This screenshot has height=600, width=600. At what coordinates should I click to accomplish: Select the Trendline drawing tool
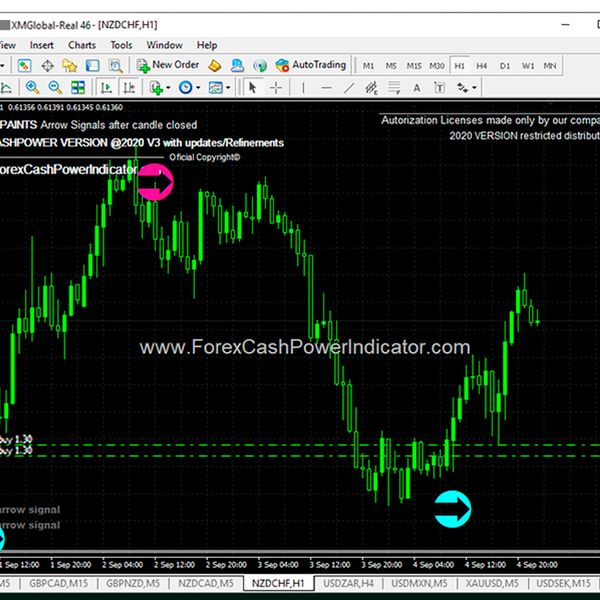click(x=349, y=88)
